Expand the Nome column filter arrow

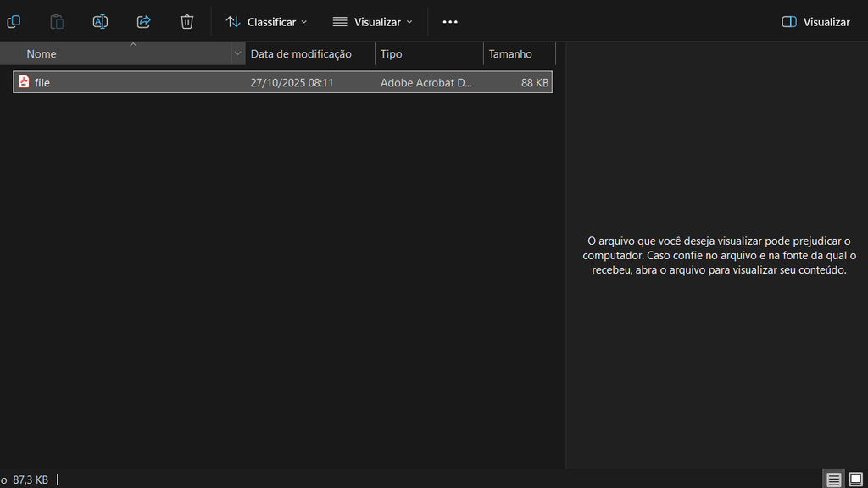pyautogui.click(x=237, y=54)
